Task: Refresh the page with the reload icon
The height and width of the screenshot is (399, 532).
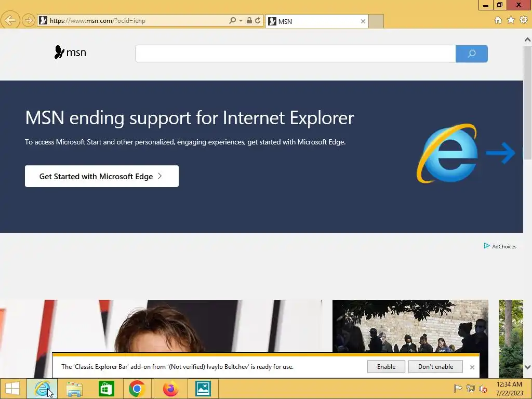Action: (x=258, y=20)
